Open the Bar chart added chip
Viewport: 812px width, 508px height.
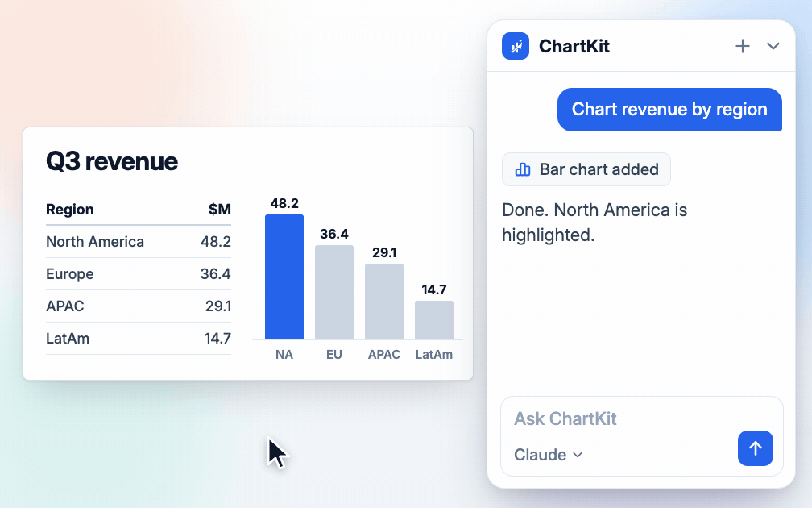pyautogui.click(x=586, y=169)
